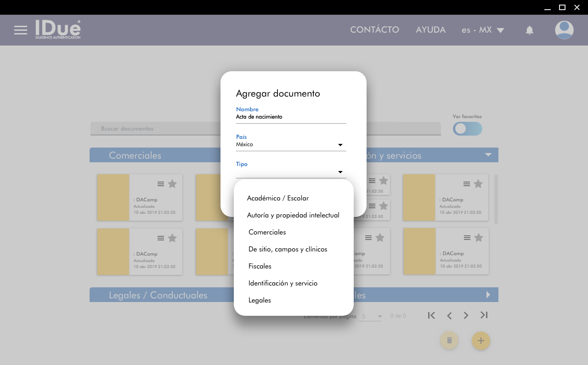Screen dimensions: 588x365
Task: Click the Nombre field with Acta de nacimiento
Action: coord(290,117)
